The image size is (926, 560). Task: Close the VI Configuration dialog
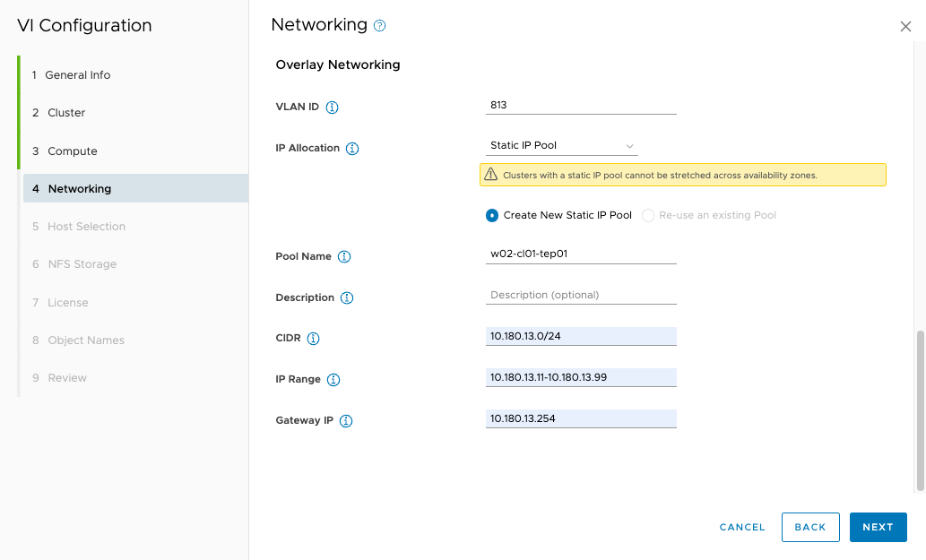(905, 27)
